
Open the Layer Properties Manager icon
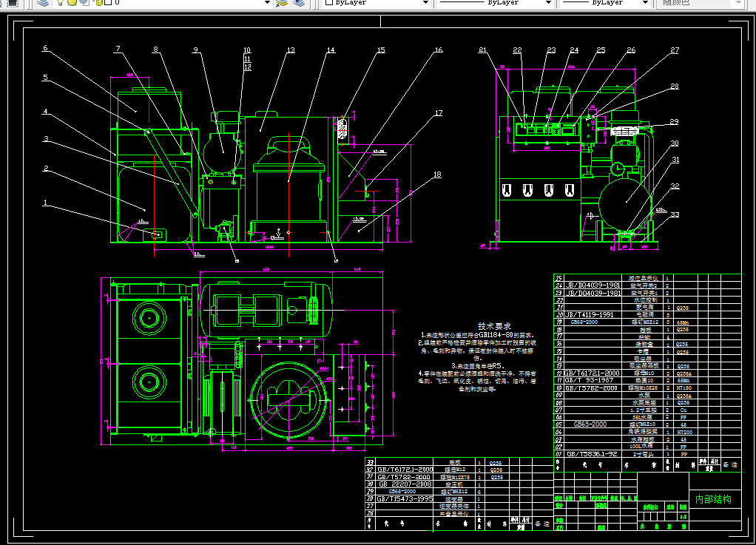(x=43, y=3)
